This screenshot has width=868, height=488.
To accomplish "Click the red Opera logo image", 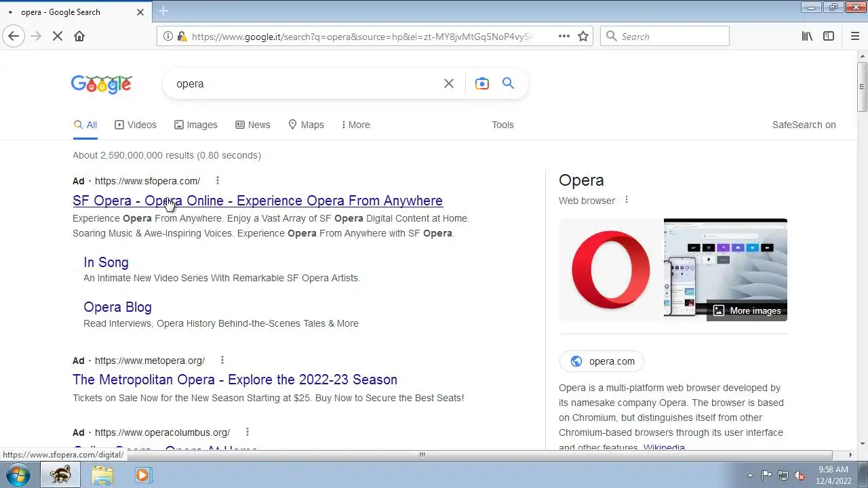I will (610, 270).
